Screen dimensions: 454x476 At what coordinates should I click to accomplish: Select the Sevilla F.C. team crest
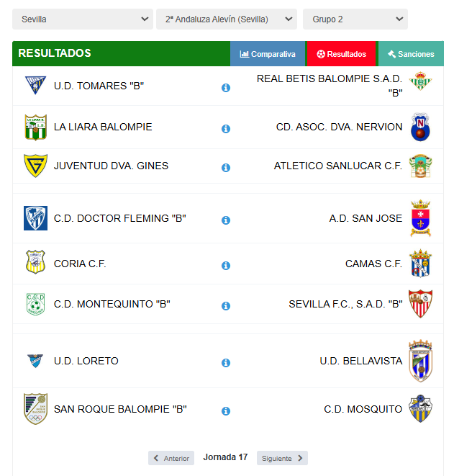(x=420, y=304)
